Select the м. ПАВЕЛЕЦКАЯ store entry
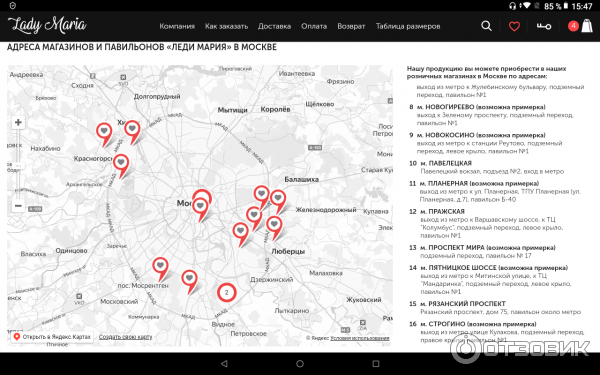600x375 pixels. pyautogui.click(x=486, y=167)
